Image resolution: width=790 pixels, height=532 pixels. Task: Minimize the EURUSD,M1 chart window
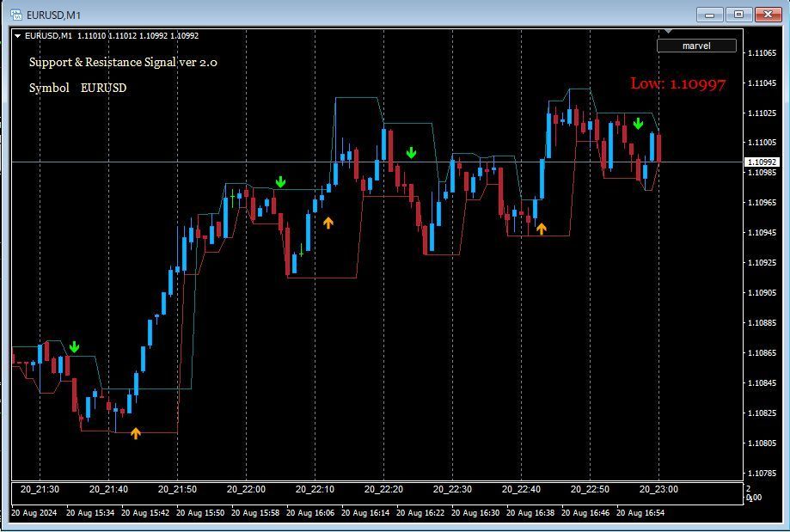pyautogui.click(x=709, y=15)
